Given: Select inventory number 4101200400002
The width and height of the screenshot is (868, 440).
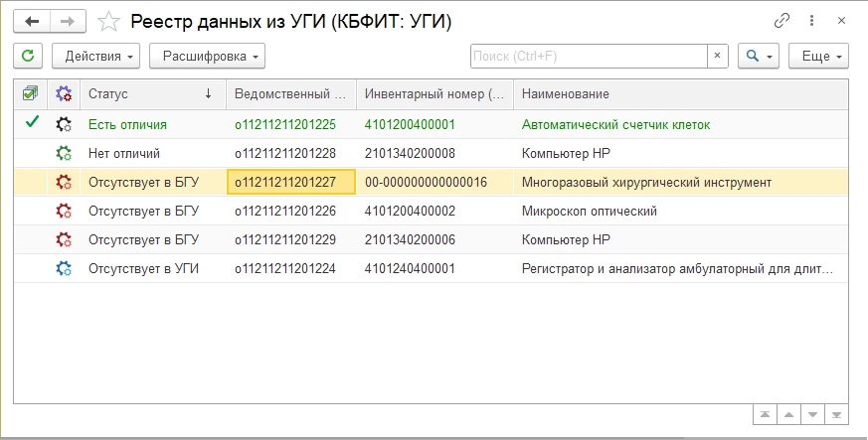Looking at the screenshot, I should pyautogui.click(x=435, y=211).
